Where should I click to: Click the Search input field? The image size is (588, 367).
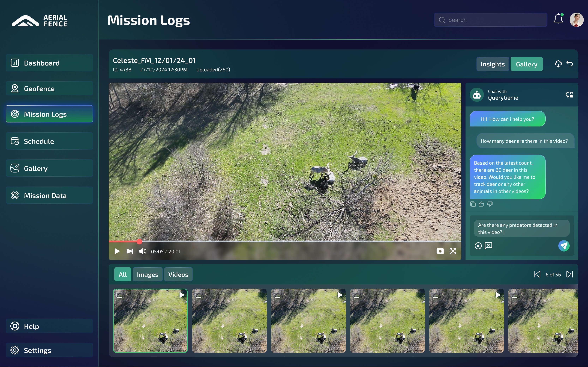pyautogui.click(x=490, y=20)
